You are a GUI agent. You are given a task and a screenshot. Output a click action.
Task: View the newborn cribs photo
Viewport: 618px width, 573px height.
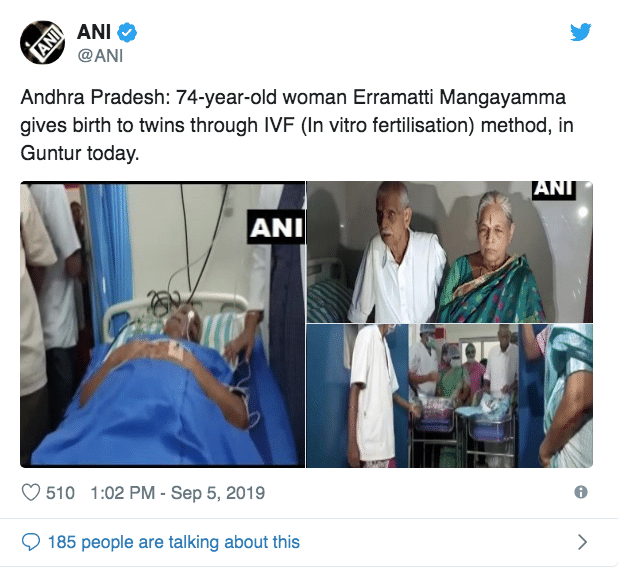450,396
